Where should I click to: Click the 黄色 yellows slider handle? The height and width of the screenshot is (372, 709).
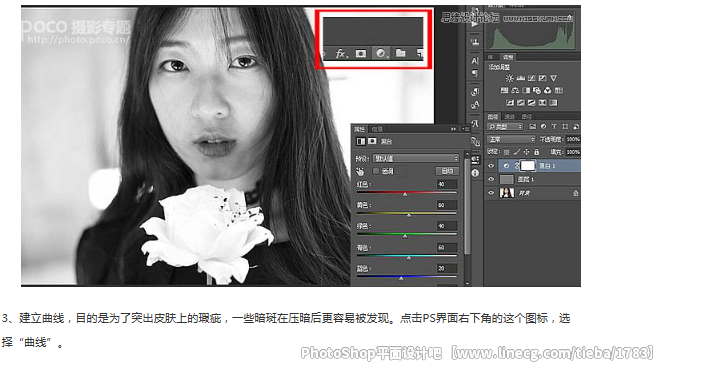tap(409, 215)
